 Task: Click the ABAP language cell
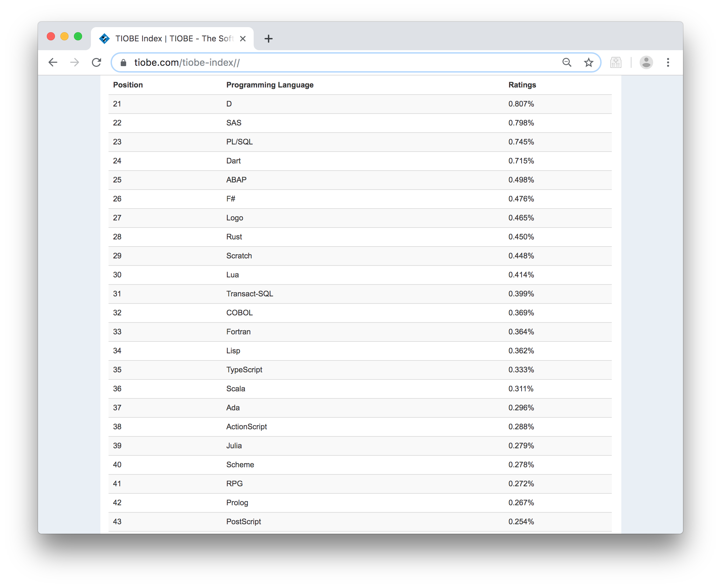click(236, 180)
